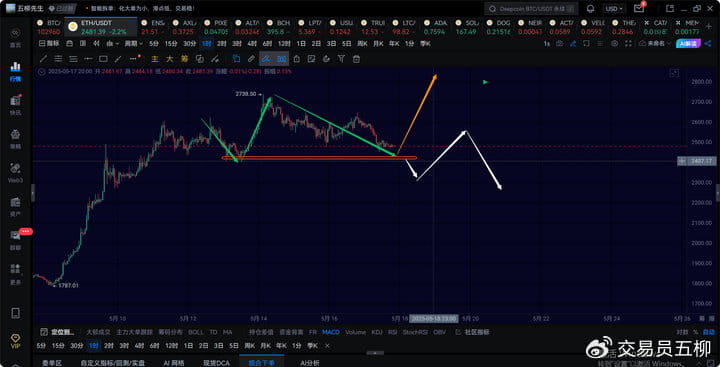Select the rectangle drawing tool
The image size is (720, 367).
click(x=103, y=59)
